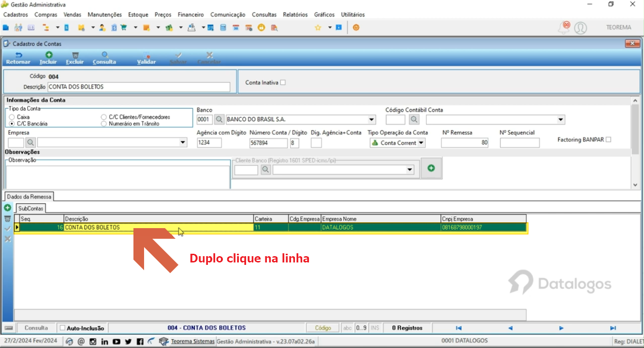Click the notification bell icon
This screenshot has height=348, width=644.
coord(564,28)
